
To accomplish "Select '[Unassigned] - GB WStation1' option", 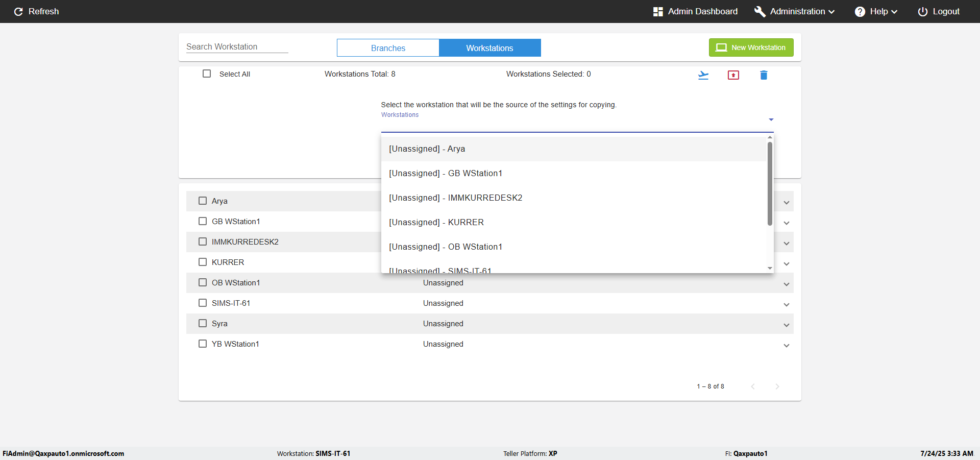I will [x=445, y=173].
